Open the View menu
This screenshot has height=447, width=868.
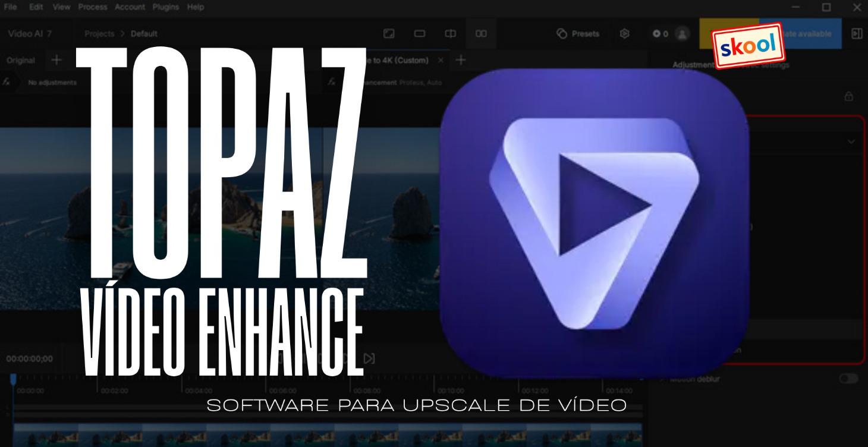pyautogui.click(x=61, y=7)
